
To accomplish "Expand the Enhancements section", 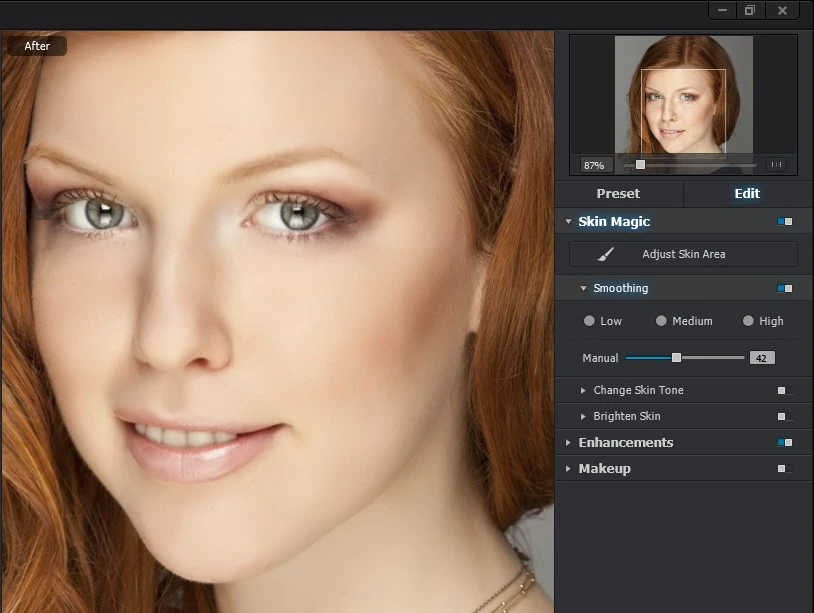I will [568, 442].
